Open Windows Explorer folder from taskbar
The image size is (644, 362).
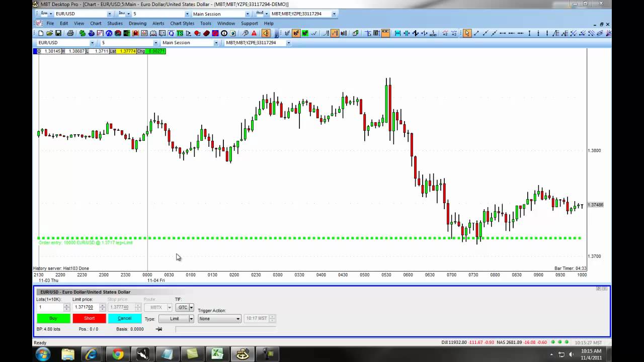click(x=68, y=354)
